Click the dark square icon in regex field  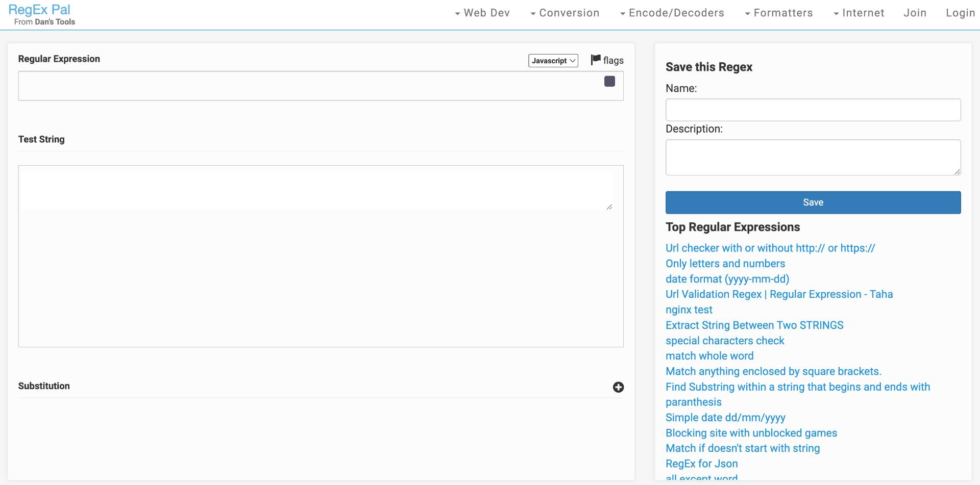609,82
